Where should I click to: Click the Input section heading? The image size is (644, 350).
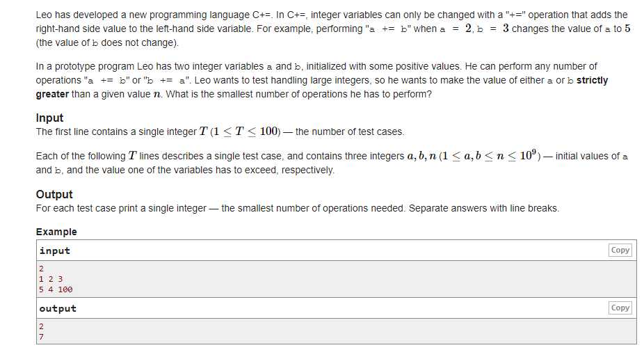click(49, 118)
